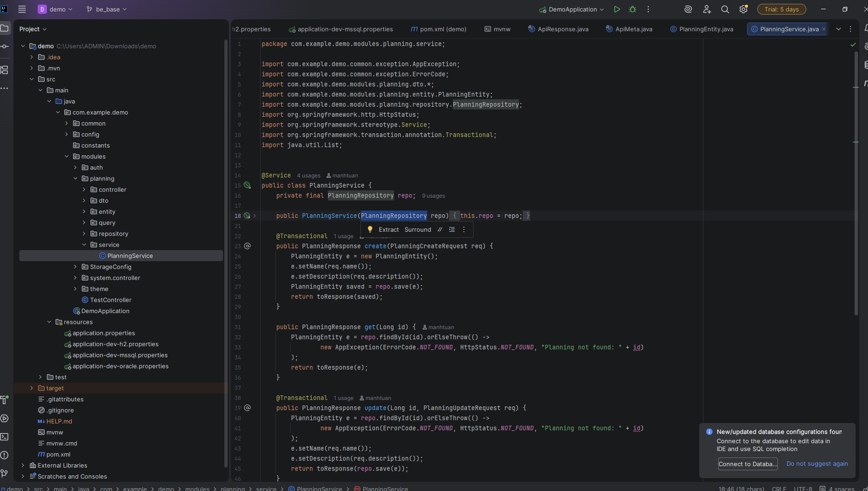868x491 pixels.
Task: Collapse the planning package node
Action: coord(75,178)
